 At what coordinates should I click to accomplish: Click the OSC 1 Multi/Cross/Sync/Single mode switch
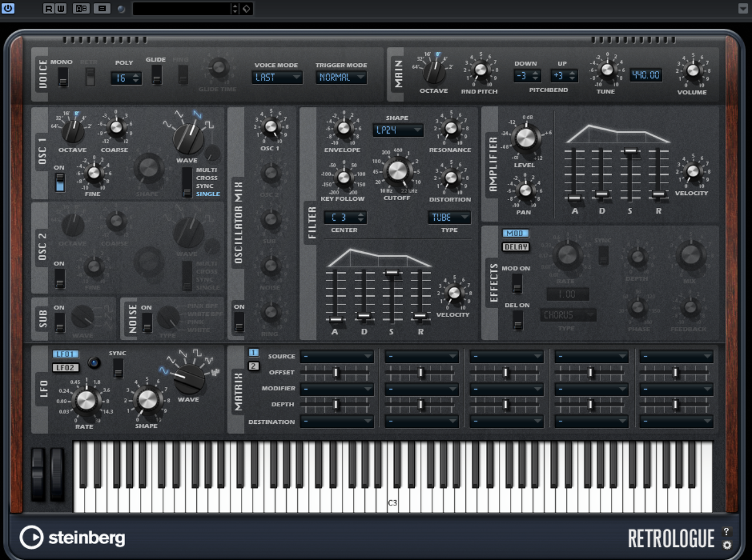pos(187,183)
